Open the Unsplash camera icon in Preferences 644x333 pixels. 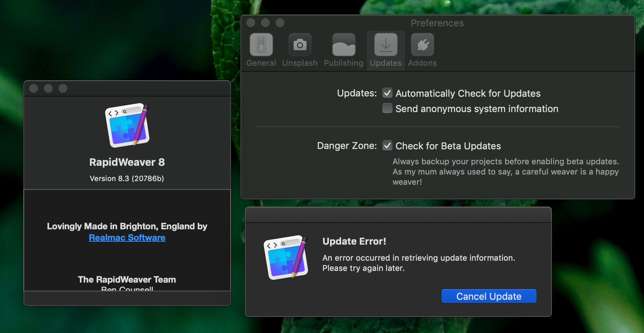point(300,45)
